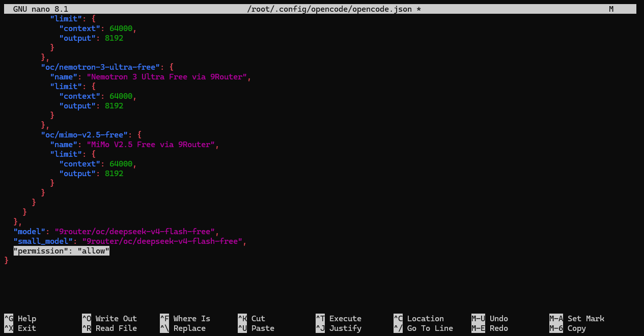
Task: Click the M-A Set Mark shortcut
Action: (x=577, y=319)
